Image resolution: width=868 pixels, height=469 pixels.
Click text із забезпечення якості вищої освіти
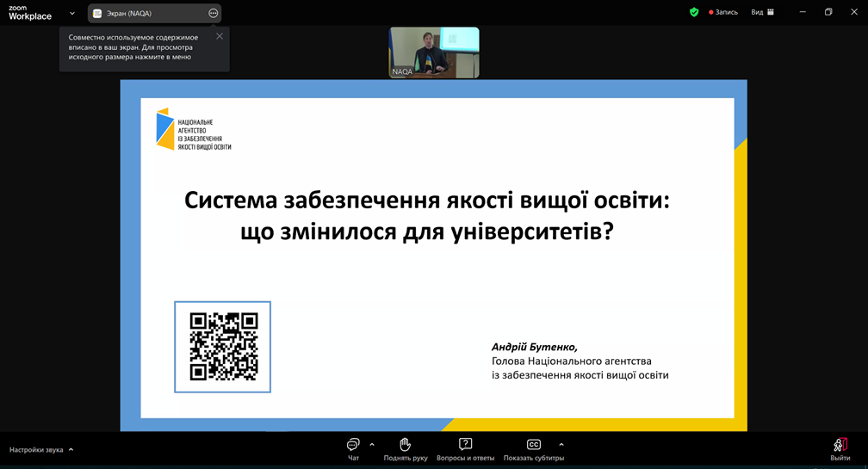(x=580, y=375)
